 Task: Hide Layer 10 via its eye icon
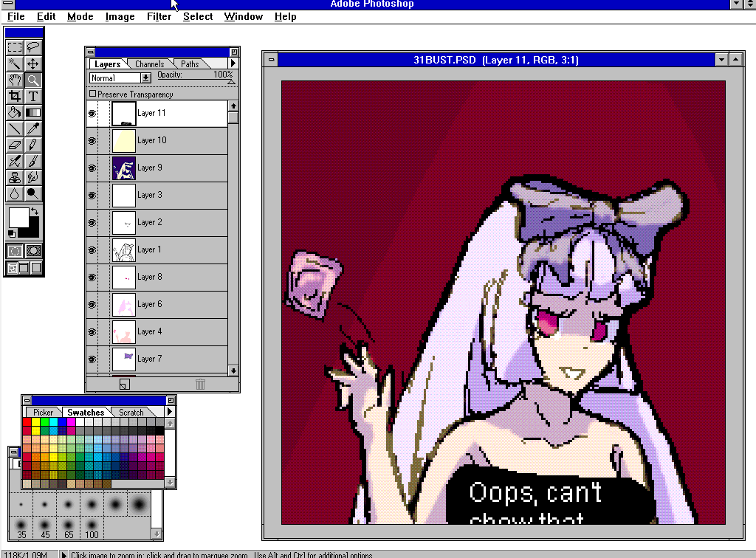point(92,141)
